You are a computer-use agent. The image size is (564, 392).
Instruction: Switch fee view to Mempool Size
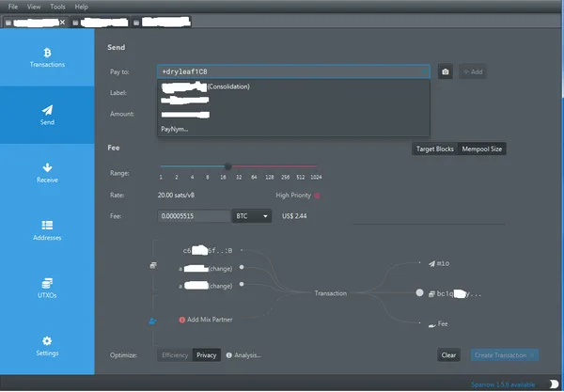[x=481, y=149]
